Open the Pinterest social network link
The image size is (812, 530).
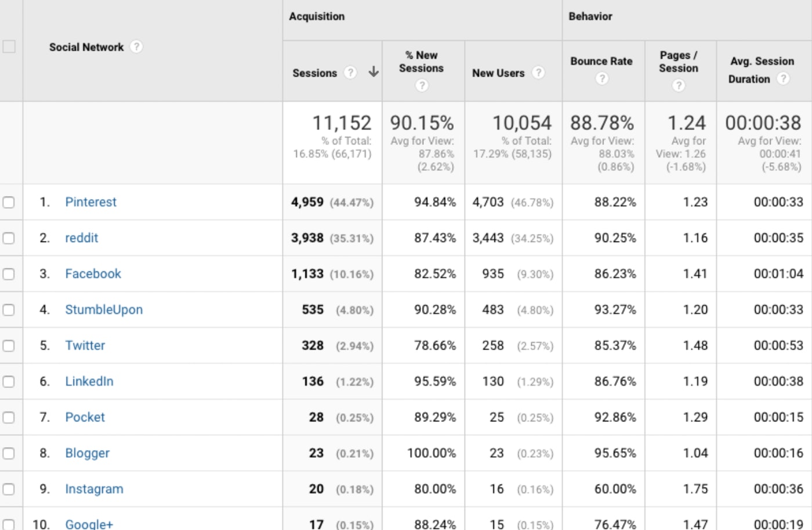click(90, 202)
